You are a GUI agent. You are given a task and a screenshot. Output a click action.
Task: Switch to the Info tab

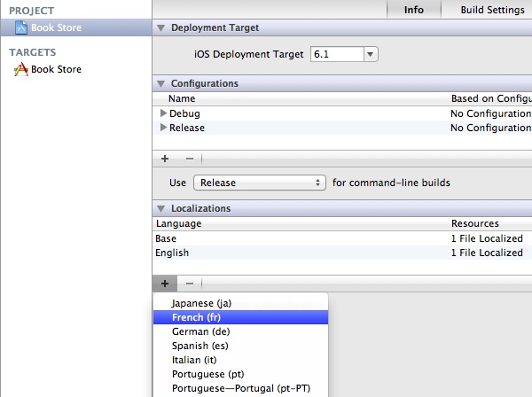pos(413,10)
